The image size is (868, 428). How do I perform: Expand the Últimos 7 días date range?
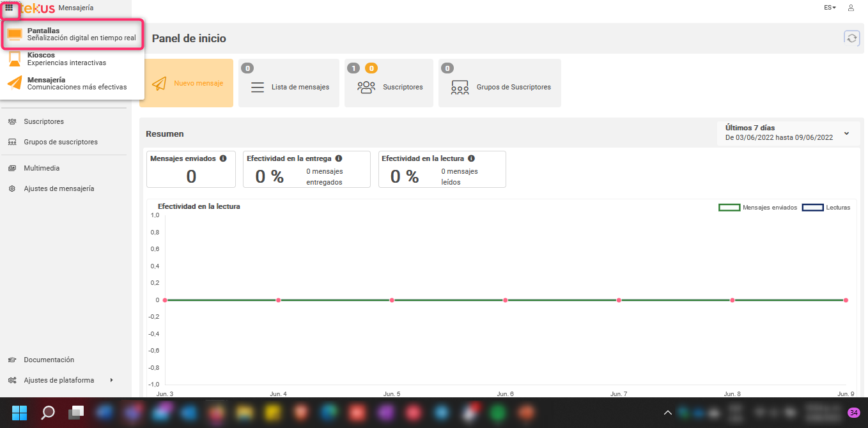click(787, 133)
